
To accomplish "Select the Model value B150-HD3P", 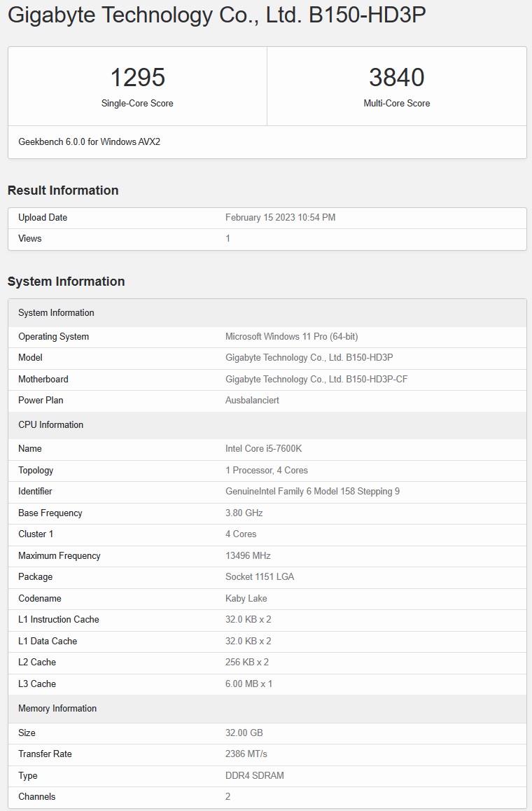I will 309,358.
